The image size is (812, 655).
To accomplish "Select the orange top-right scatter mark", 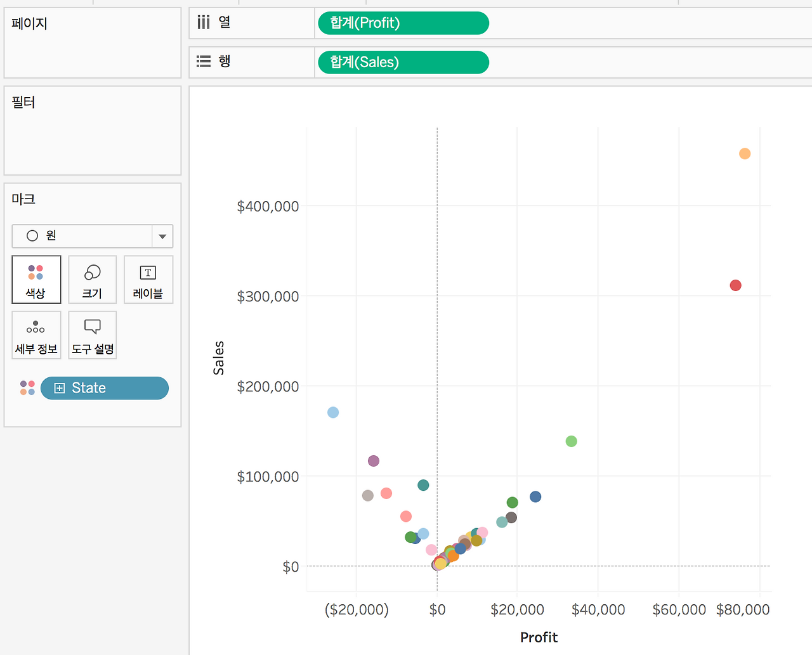I will (x=745, y=153).
